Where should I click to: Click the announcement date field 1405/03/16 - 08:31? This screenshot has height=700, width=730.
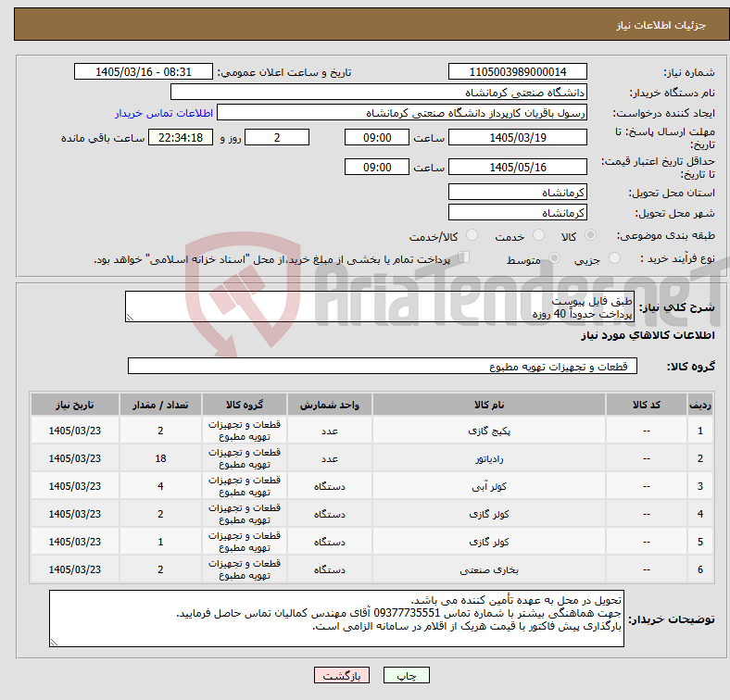[144, 71]
